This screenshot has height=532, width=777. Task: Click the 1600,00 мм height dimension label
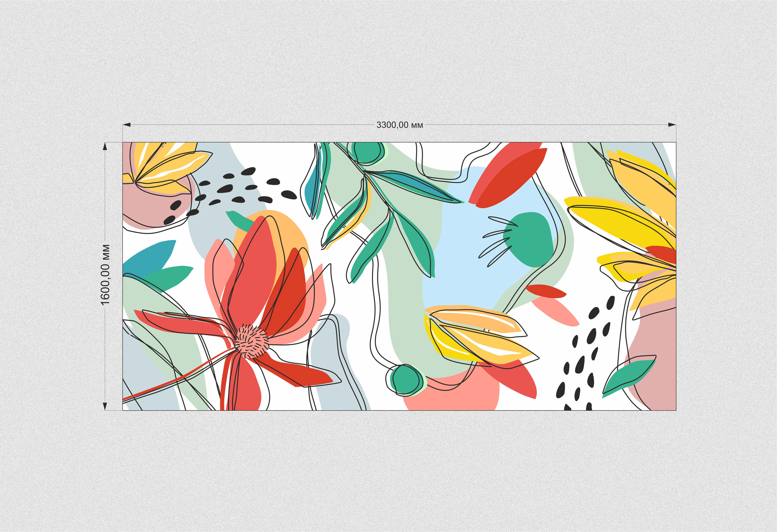point(105,275)
